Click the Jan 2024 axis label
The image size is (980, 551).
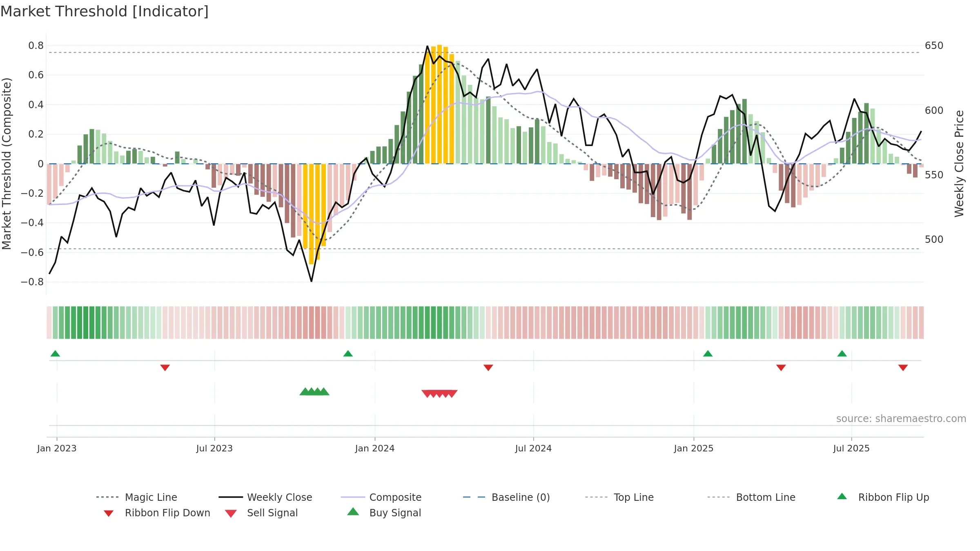(x=375, y=449)
